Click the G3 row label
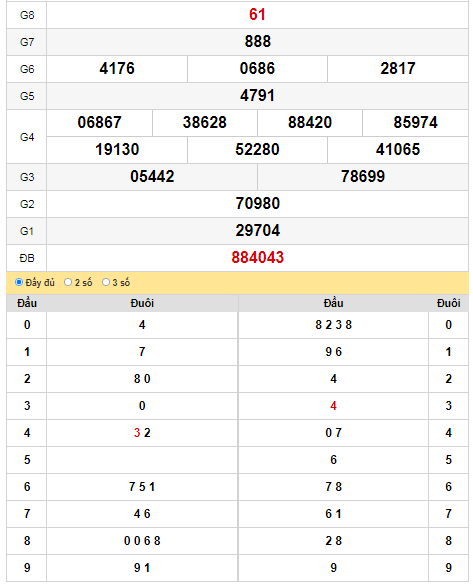 coord(27,177)
